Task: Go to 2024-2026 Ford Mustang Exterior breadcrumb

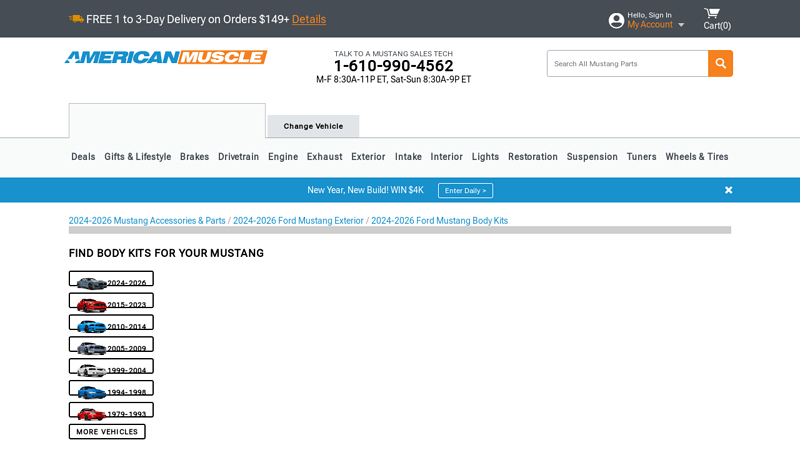Action: click(x=298, y=221)
